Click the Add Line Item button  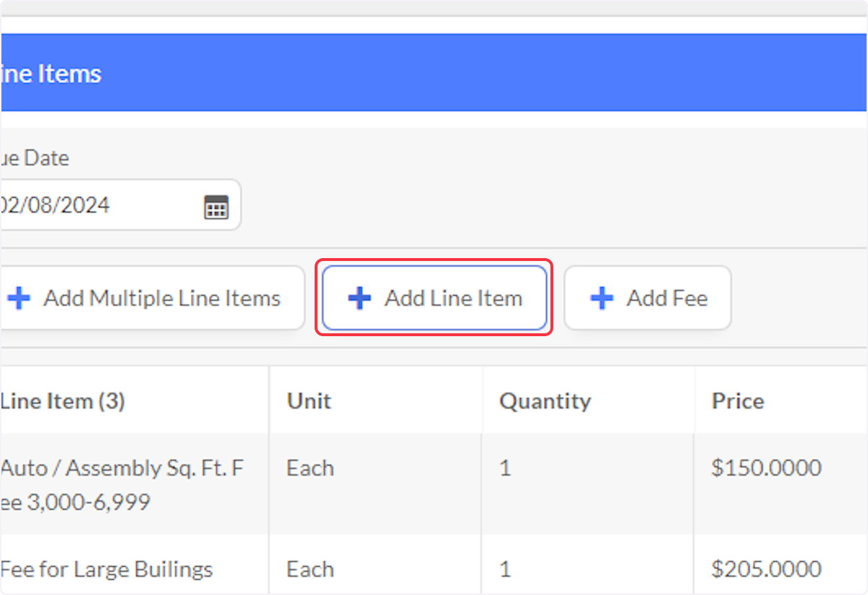pyautogui.click(x=434, y=298)
